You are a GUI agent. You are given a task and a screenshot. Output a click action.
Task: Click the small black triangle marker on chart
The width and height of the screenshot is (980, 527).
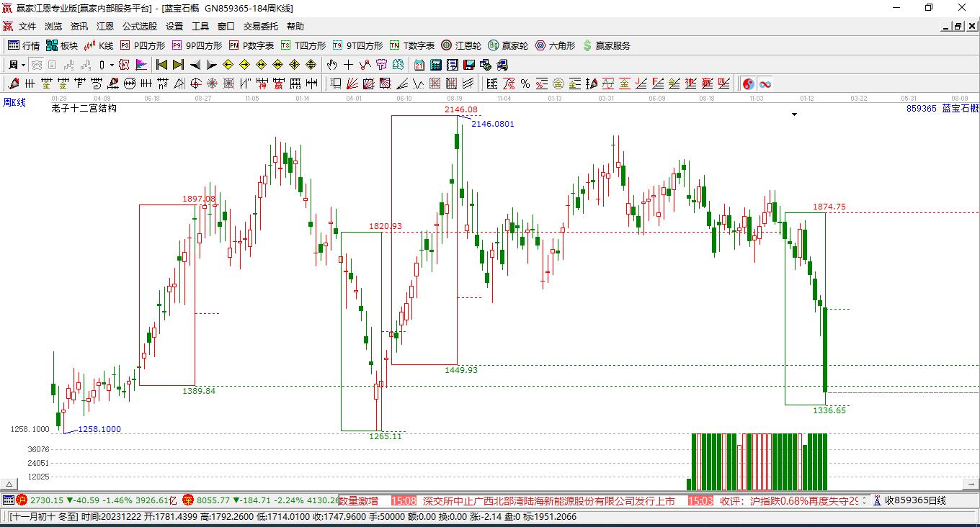tap(795, 114)
